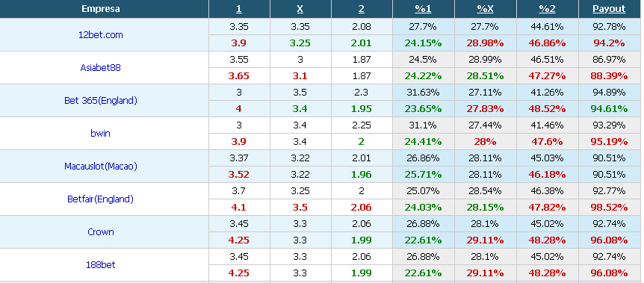Image resolution: width=644 pixels, height=283 pixels.
Task: Open the 12bet.com bookmaker link
Action: [x=101, y=35]
